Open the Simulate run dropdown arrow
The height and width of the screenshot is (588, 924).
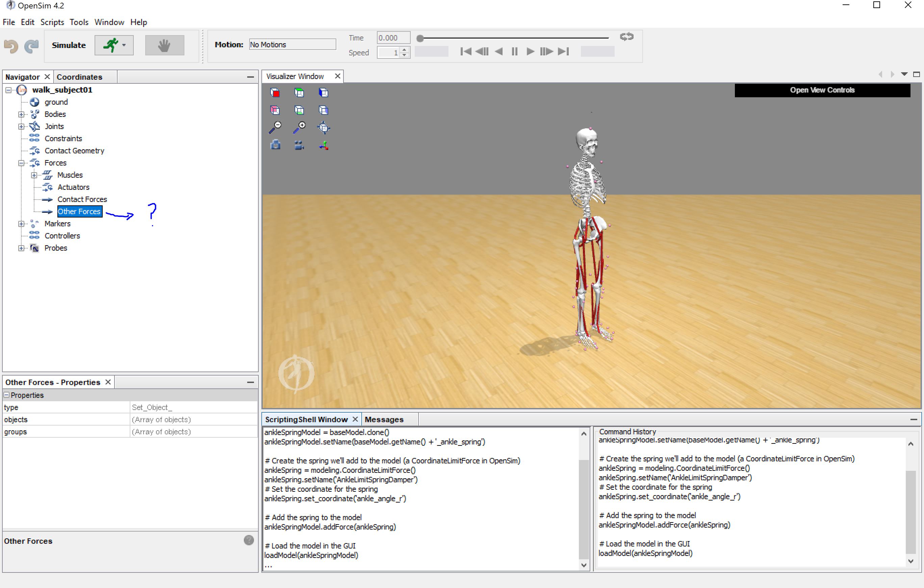pyautogui.click(x=124, y=45)
